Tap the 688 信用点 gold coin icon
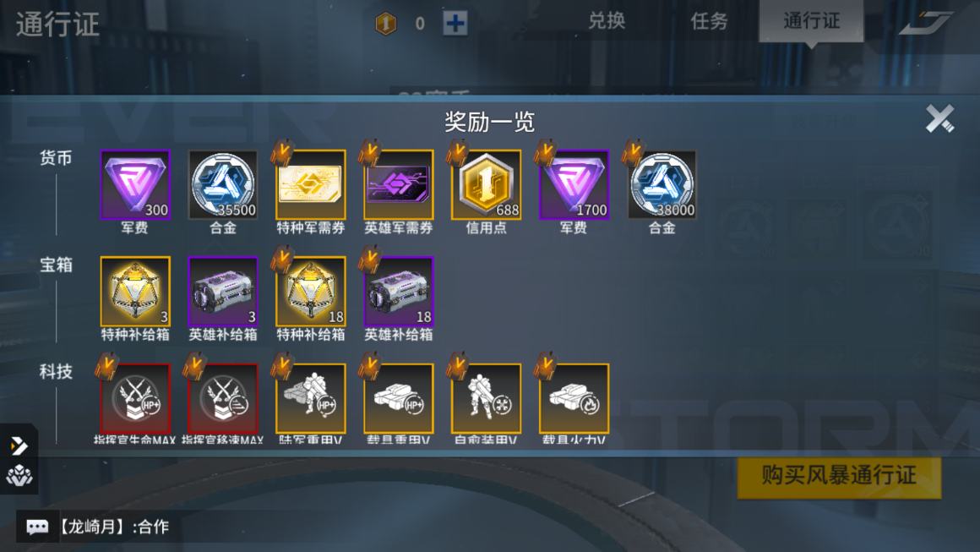 [487, 184]
